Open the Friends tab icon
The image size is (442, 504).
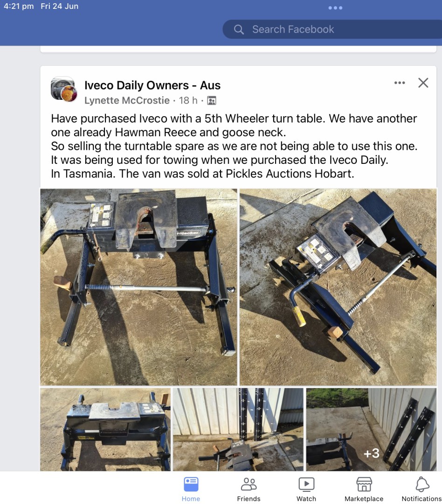click(x=249, y=484)
